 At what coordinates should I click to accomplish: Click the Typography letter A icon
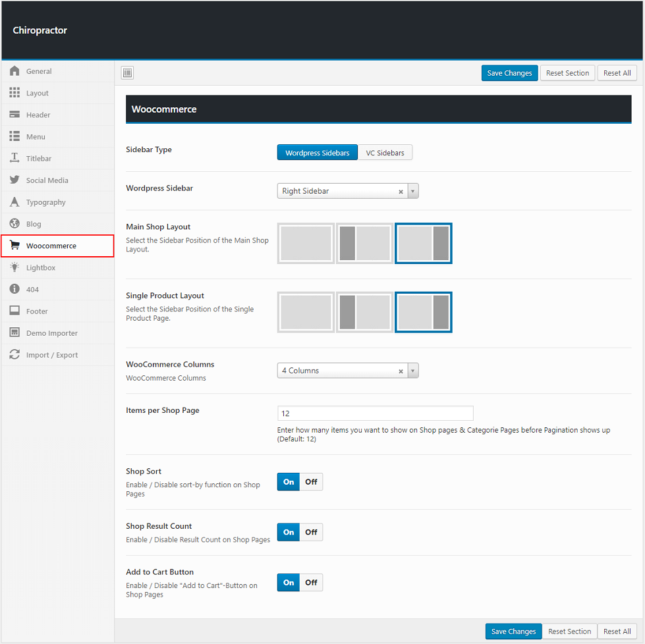(x=14, y=202)
